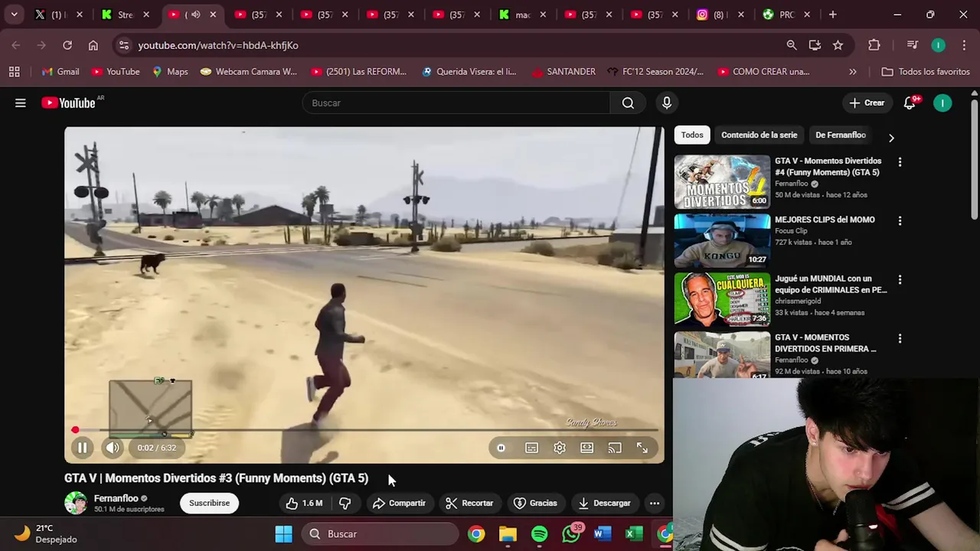The height and width of the screenshot is (551, 980).
Task: Open Spotify from the taskbar
Action: click(x=540, y=533)
